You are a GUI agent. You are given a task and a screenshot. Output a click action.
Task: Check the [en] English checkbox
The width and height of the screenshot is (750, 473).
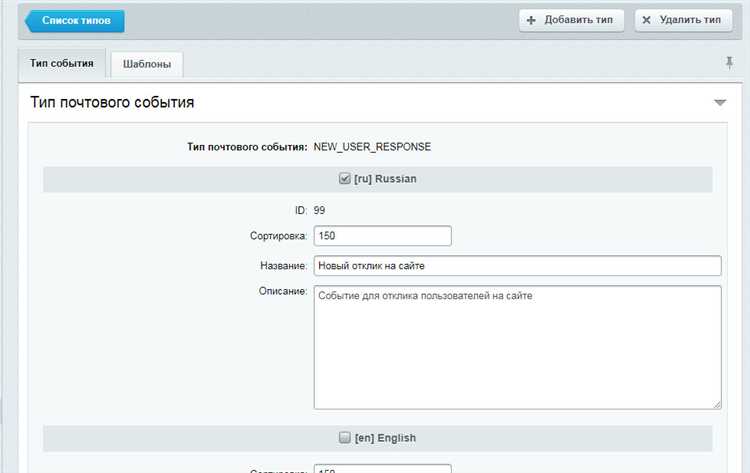coord(344,438)
